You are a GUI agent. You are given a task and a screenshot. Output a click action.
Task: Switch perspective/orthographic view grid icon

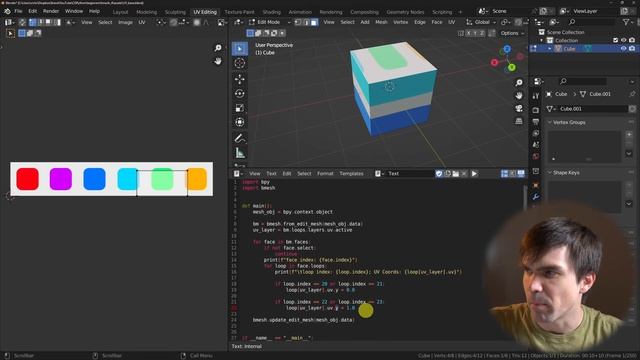tap(519, 121)
